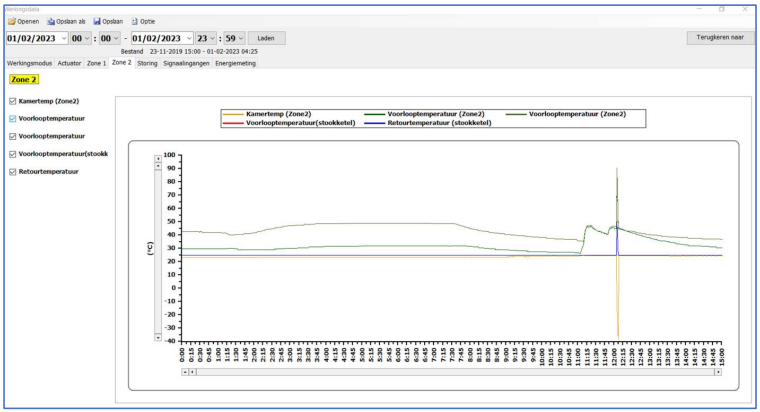
Task: Disable the Voorlooptemperatuur(stookketel) checkbox
Action: click(11, 154)
